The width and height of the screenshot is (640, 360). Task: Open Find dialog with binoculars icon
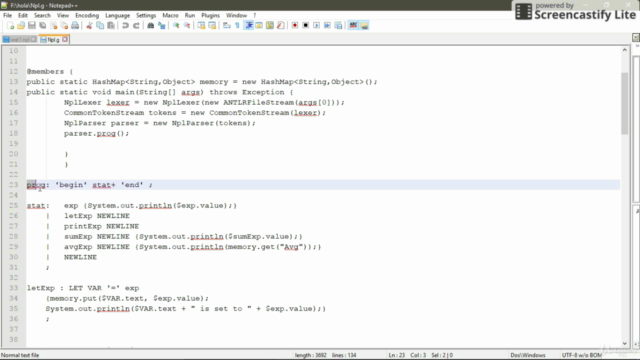[x=151, y=26]
